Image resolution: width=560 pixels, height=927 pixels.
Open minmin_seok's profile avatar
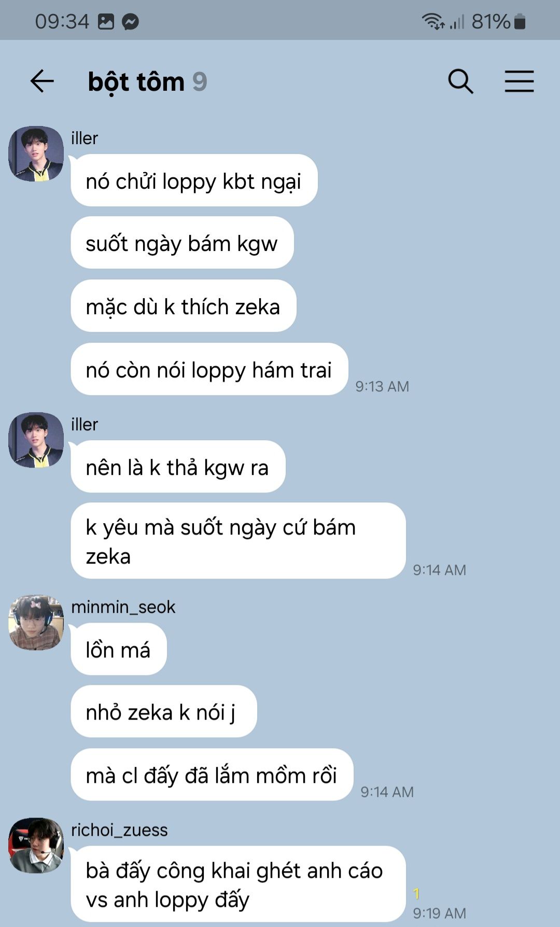coord(36,623)
